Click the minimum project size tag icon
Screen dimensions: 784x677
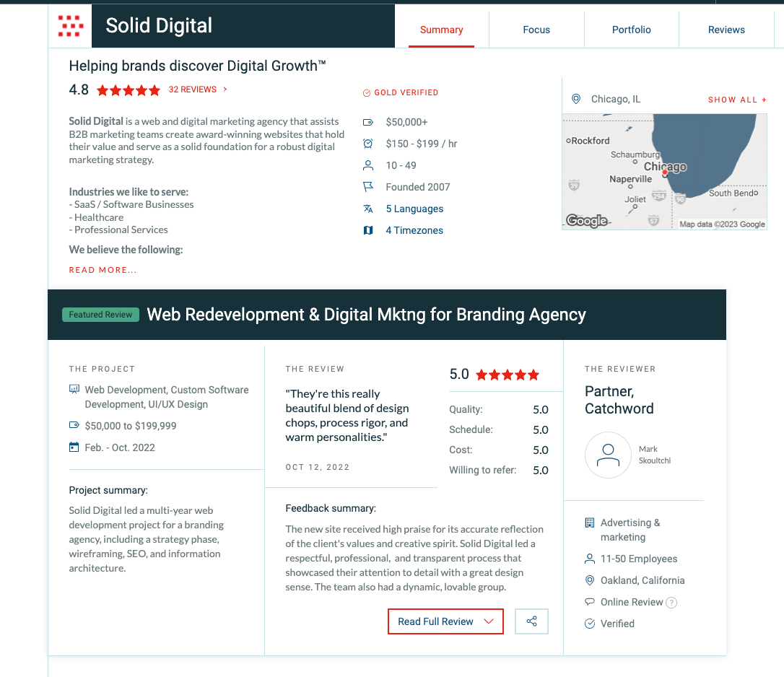coord(368,123)
